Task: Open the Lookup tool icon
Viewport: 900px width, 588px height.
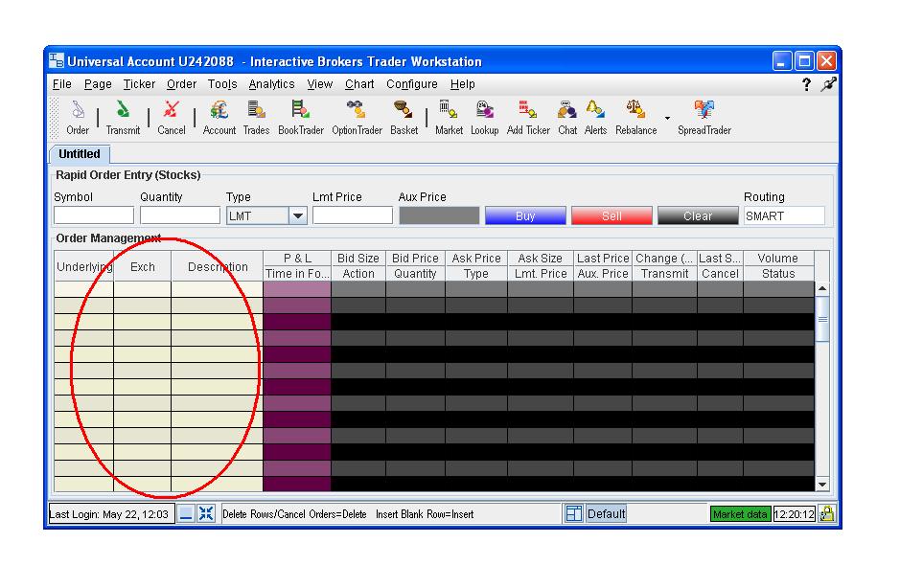Action: (484, 118)
